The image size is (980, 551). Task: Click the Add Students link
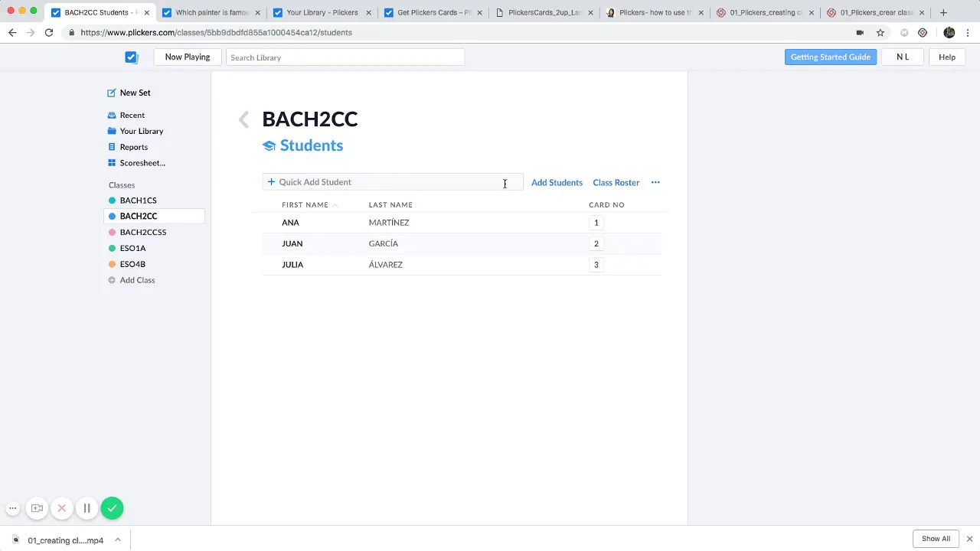pos(557,182)
